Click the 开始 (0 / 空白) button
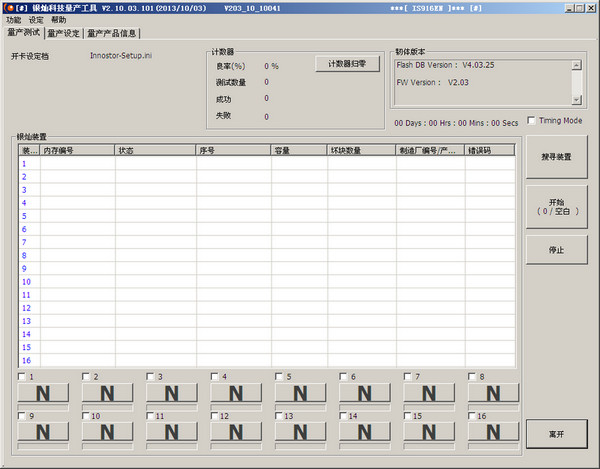 coord(556,207)
